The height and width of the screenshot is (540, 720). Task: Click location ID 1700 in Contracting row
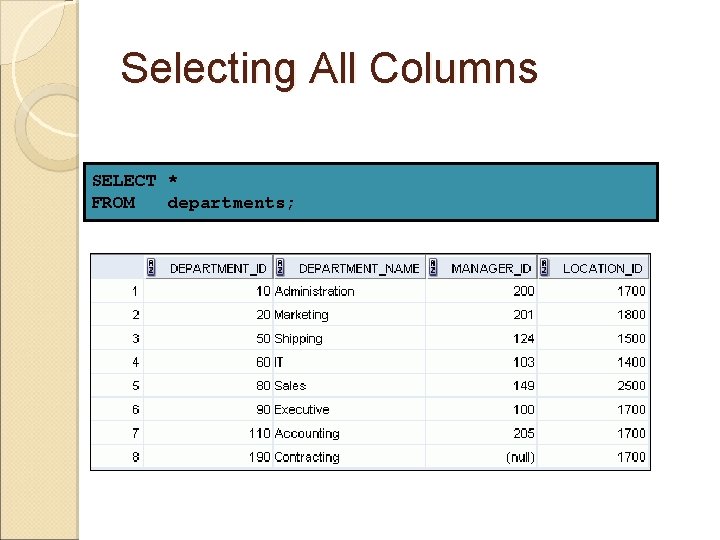pos(593,457)
